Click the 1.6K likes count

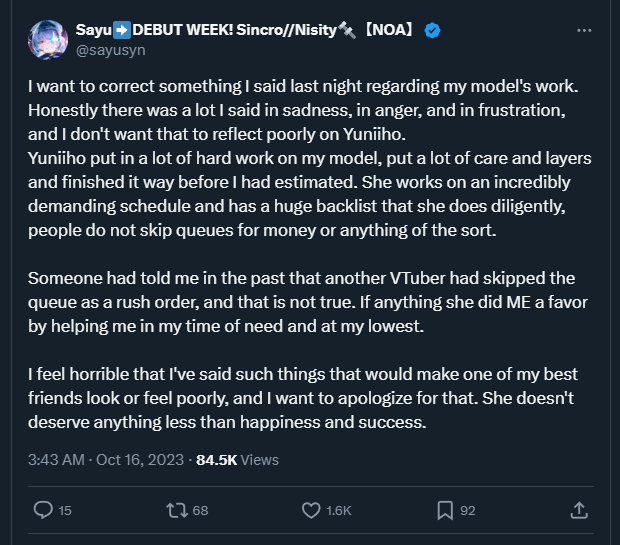coord(339,511)
